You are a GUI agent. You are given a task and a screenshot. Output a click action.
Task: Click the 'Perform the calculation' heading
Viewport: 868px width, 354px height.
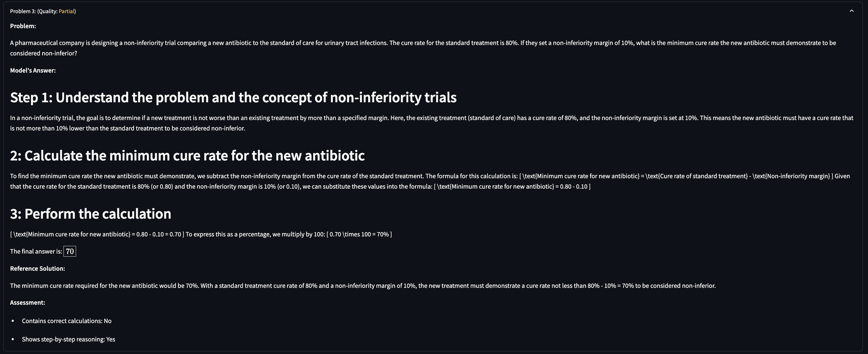coord(91,214)
